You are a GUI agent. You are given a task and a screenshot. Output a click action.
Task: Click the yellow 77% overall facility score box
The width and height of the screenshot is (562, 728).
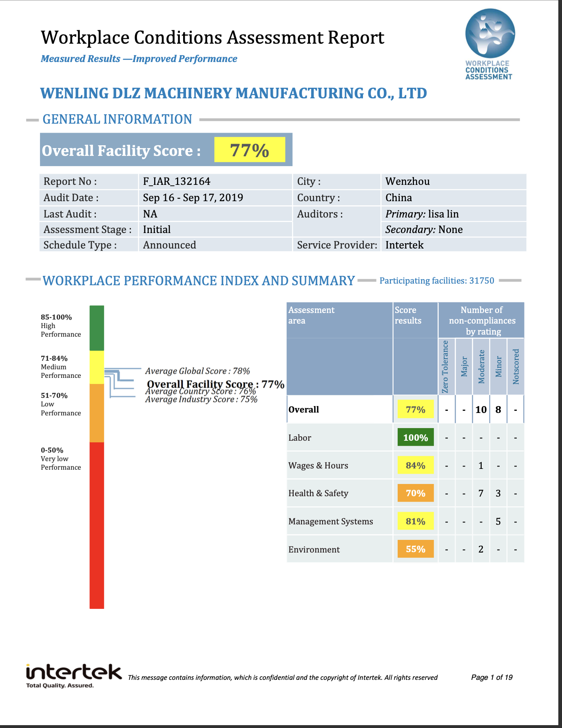250,150
